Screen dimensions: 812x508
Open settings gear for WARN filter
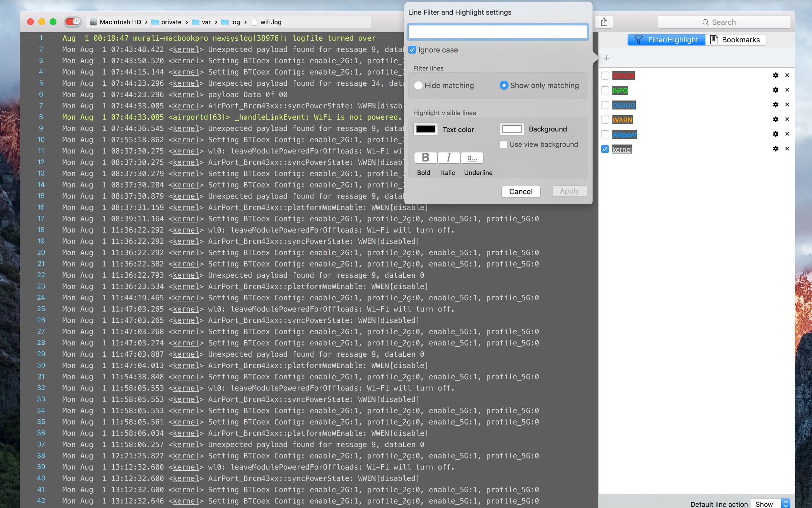pyautogui.click(x=775, y=119)
